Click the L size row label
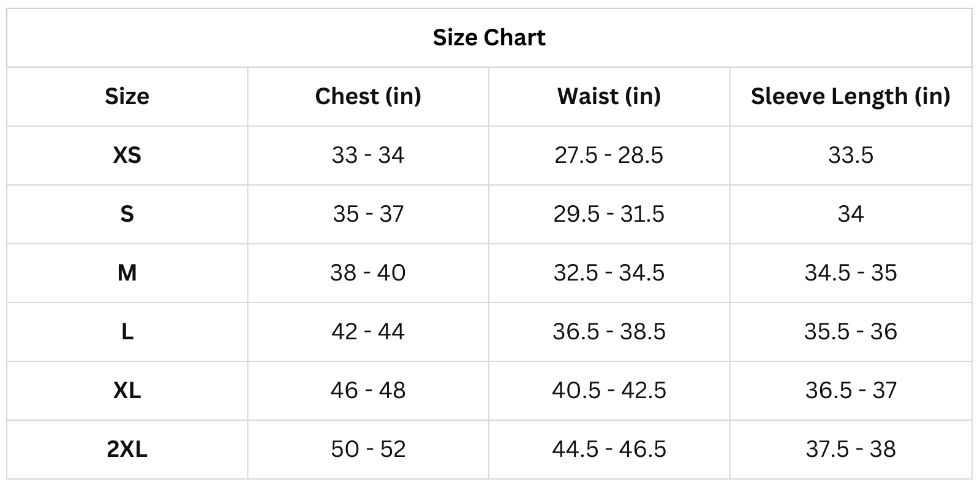 tap(127, 332)
